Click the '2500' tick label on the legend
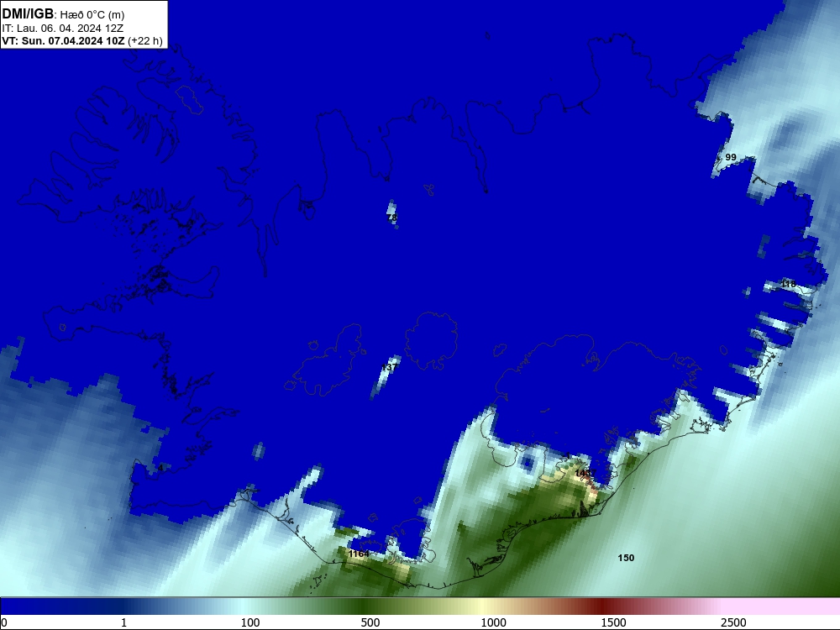The width and height of the screenshot is (840, 630). 733,622
